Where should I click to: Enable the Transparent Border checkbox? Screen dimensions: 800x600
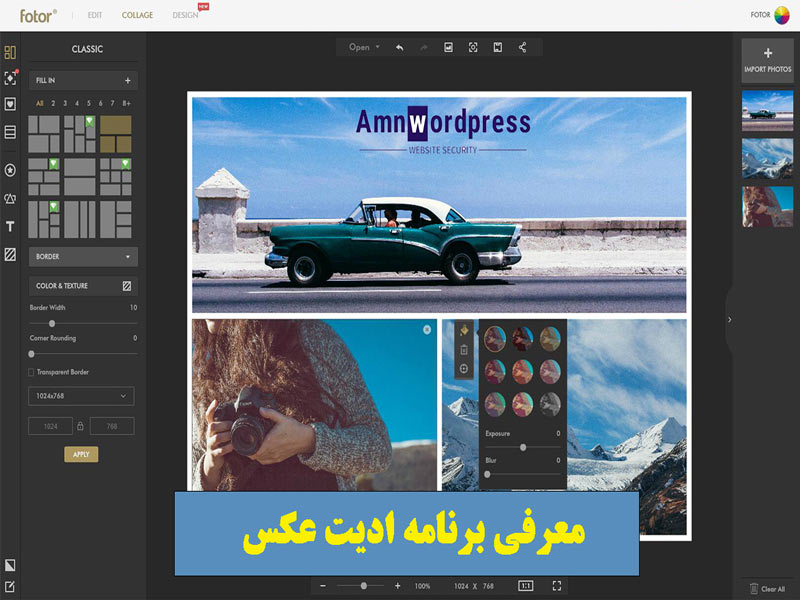point(31,372)
